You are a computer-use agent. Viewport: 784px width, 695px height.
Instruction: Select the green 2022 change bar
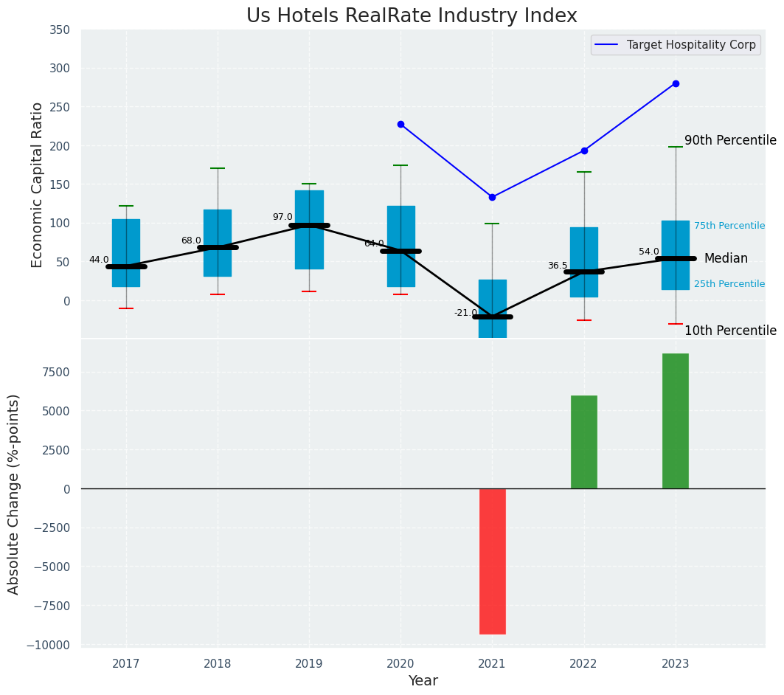[x=584, y=442]
